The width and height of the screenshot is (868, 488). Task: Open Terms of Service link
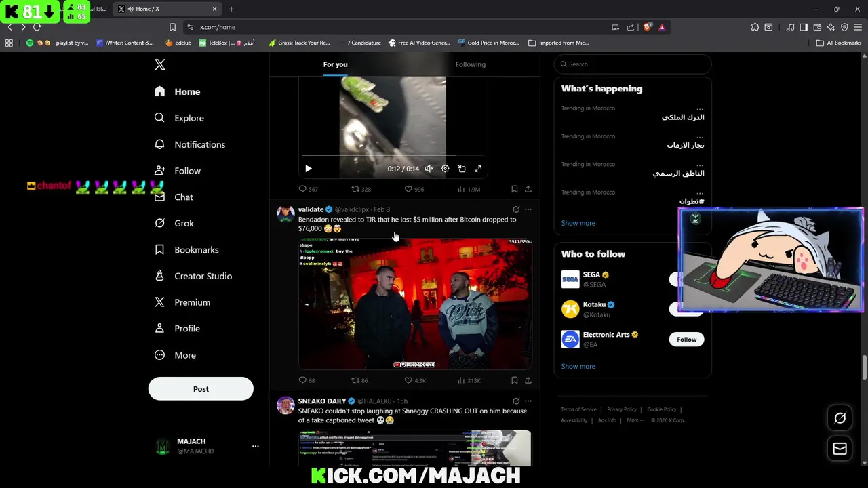578,409
